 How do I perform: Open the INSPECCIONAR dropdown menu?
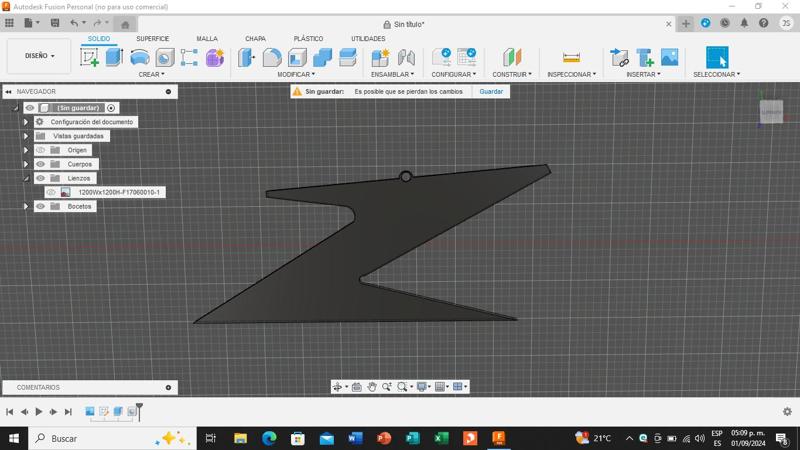pos(571,74)
